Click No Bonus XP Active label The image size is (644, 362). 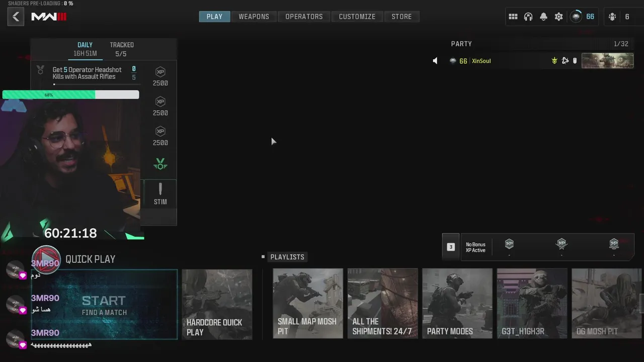point(475,247)
